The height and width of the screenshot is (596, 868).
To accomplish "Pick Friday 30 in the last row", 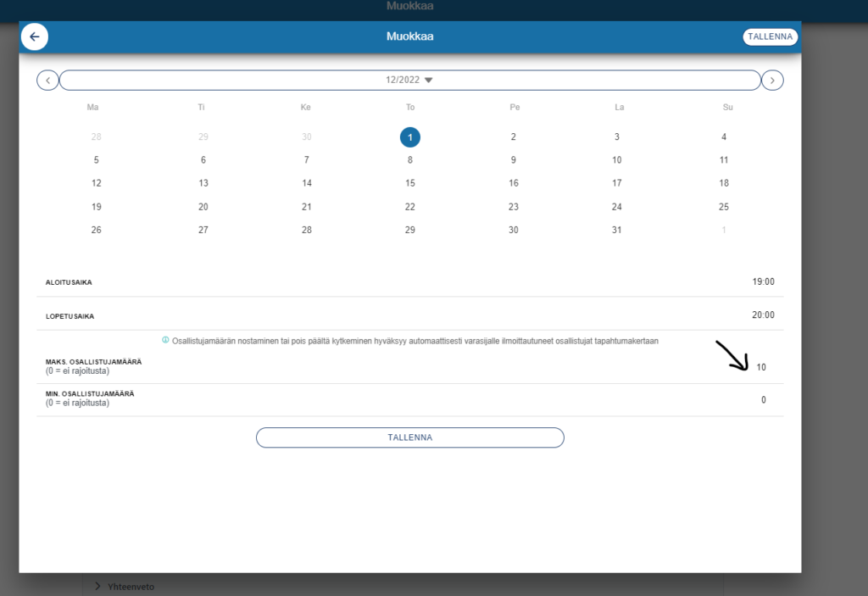I will pyautogui.click(x=513, y=230).
